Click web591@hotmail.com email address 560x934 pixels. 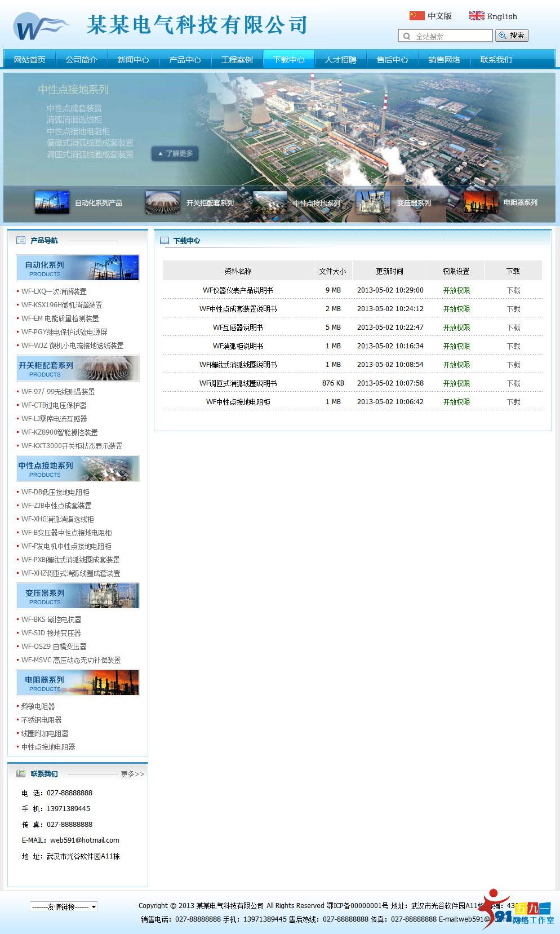tap(85, 840)
